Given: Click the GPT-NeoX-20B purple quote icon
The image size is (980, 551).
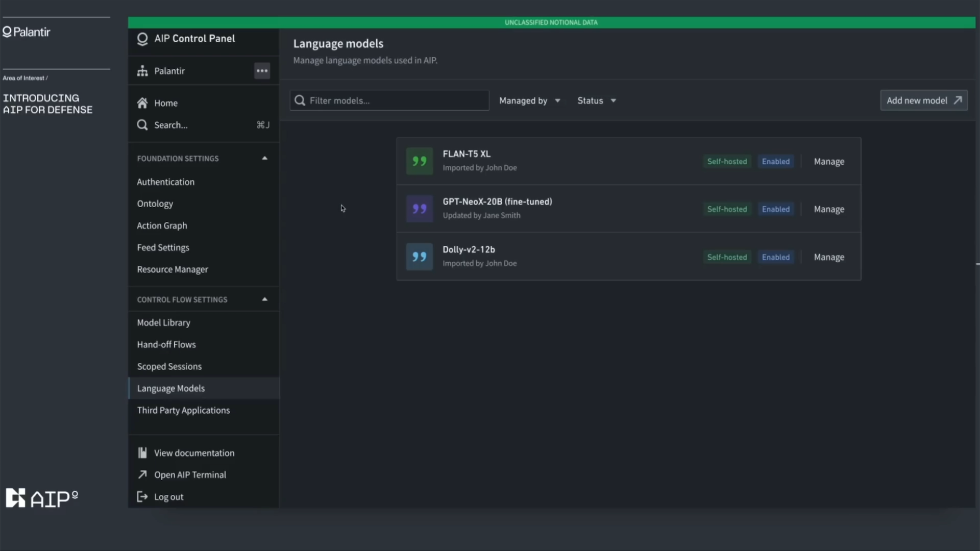Looking at the screenshot, I should coord(419,209).
